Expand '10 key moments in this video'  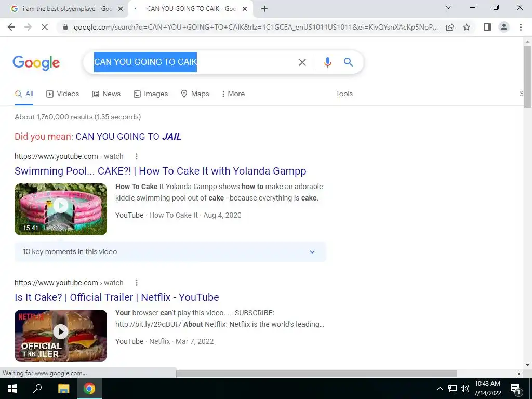tap(170, 252)
